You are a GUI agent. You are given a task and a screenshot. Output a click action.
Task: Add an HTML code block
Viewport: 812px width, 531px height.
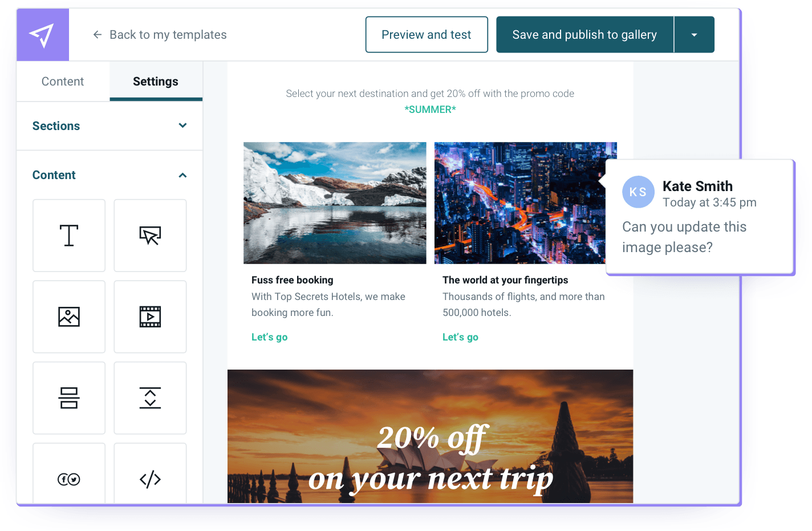tap(150, 473)
